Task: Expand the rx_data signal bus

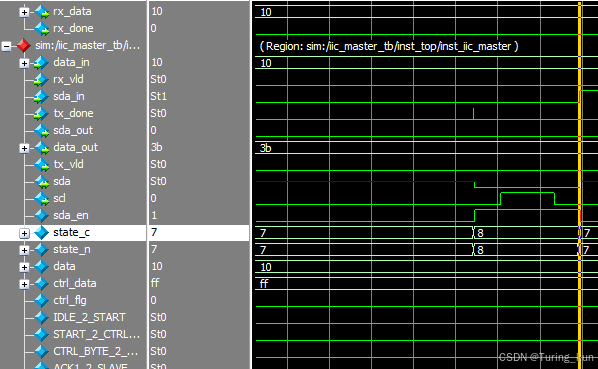Action: tap(24, 13)
